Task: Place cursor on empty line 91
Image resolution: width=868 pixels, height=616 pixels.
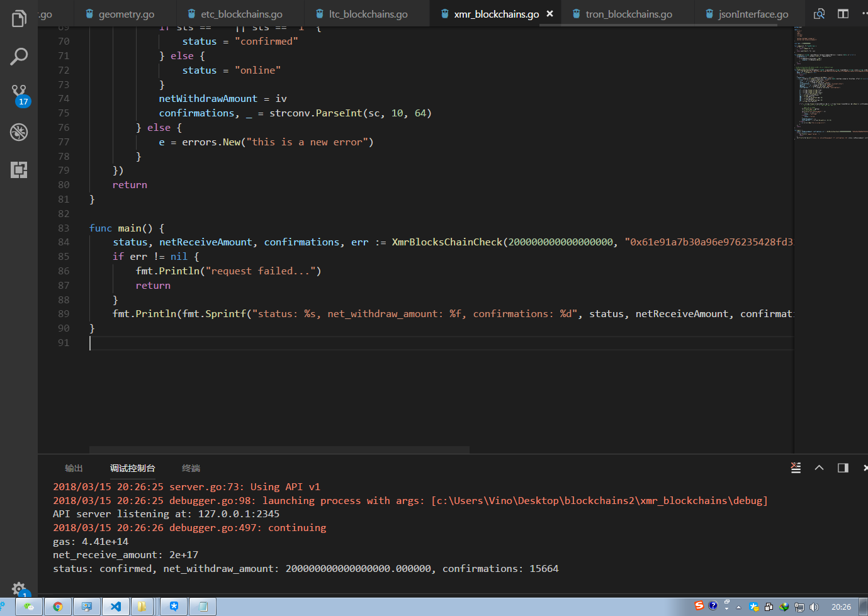Action: pos(441,343)
